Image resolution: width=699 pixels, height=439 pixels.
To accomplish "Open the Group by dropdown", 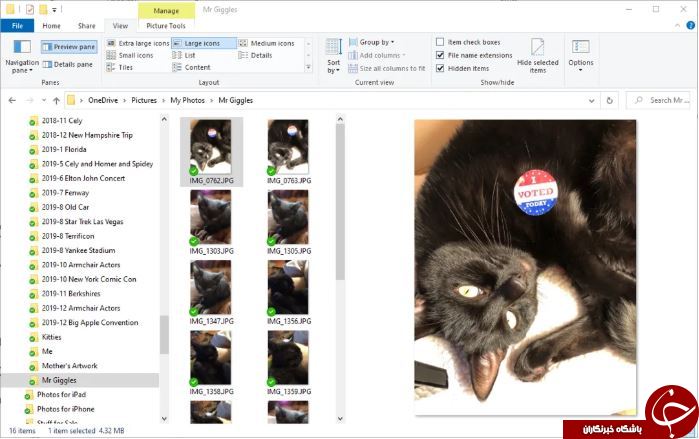I will point(372,42).
